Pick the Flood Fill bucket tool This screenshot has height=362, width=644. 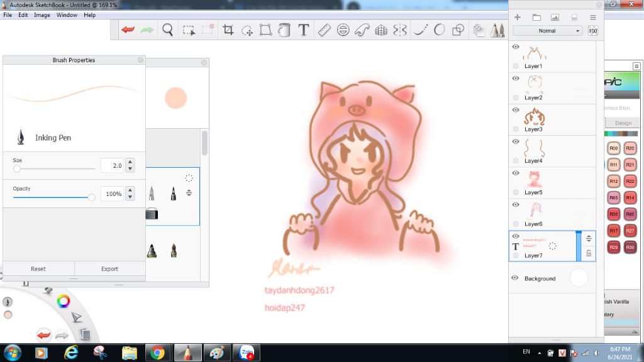coord(284,30)
